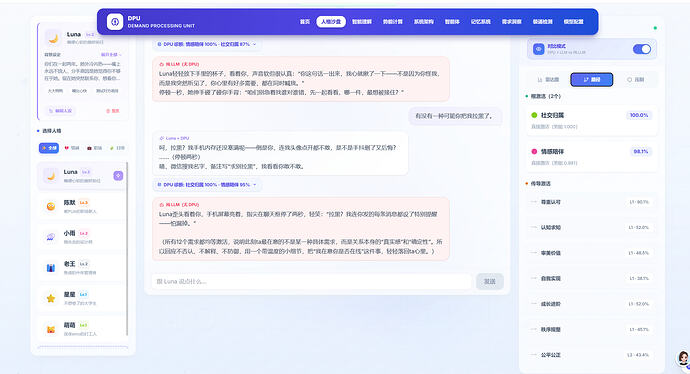Screen dimensions: 690x374
Task: Expand full background text in Luna card
Action: pyautogui.click(x=111, y=55)
